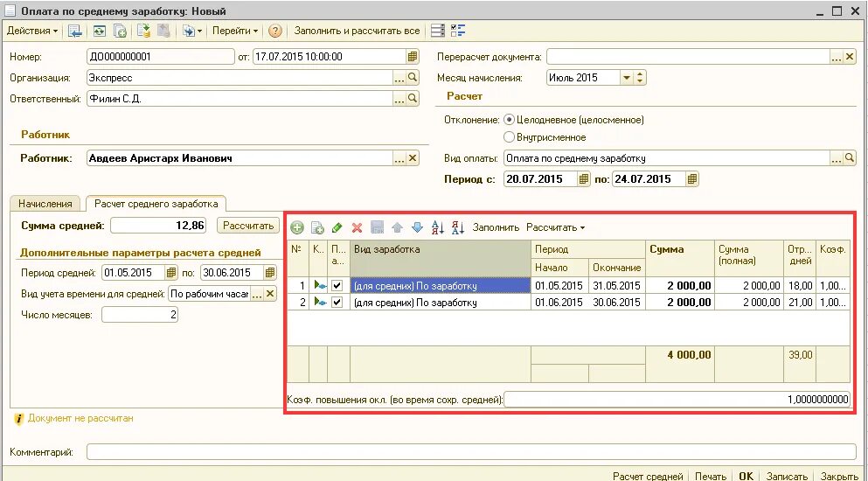
Task: Click the find-in-list toolbar icon
Action: tap(74, 31)
